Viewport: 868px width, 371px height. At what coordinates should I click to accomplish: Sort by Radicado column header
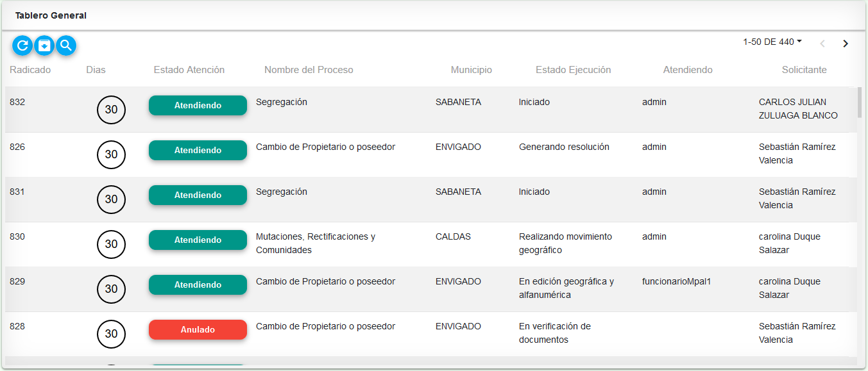[30, 70]
